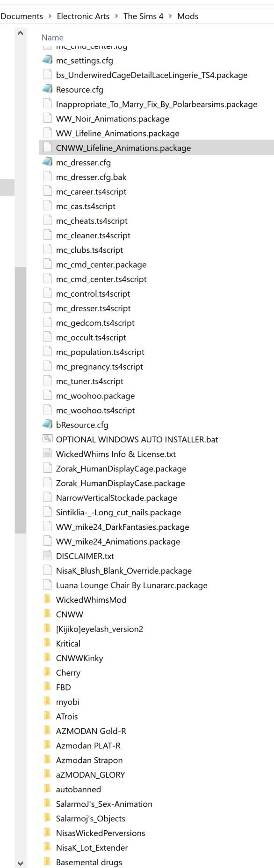Select the Basemental drugs folder icon

47,862
